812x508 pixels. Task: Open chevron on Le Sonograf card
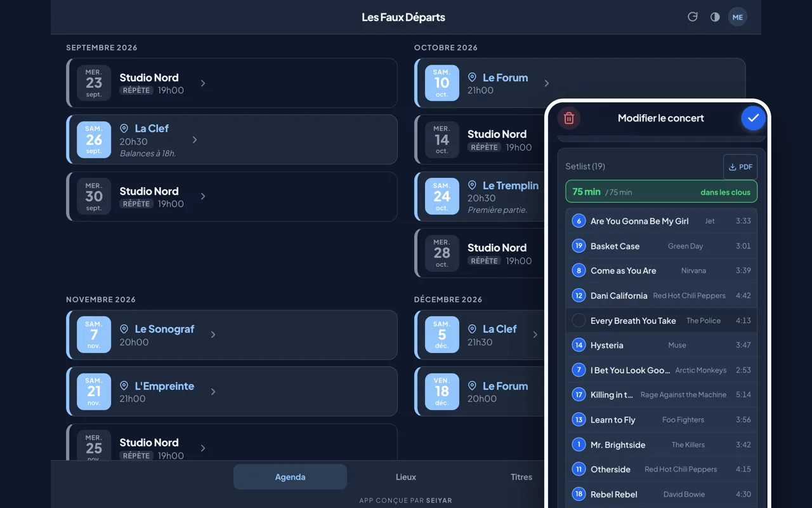(213, 335)
